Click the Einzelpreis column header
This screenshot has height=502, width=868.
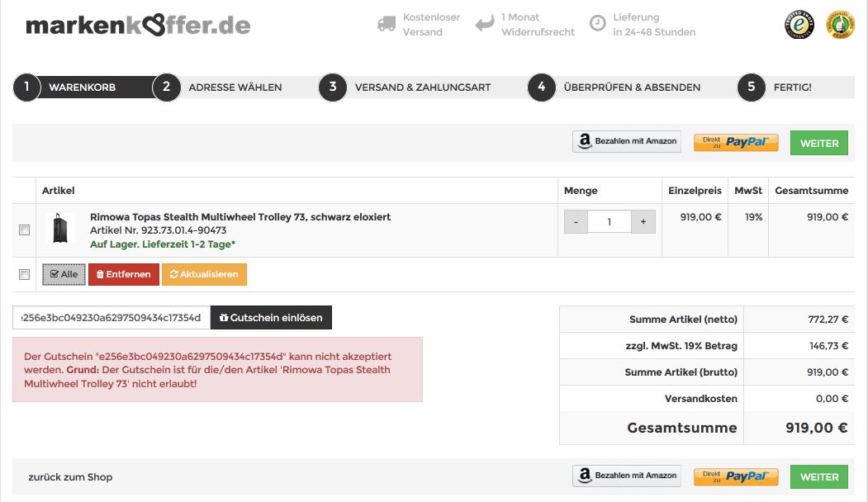coord(695,191)
